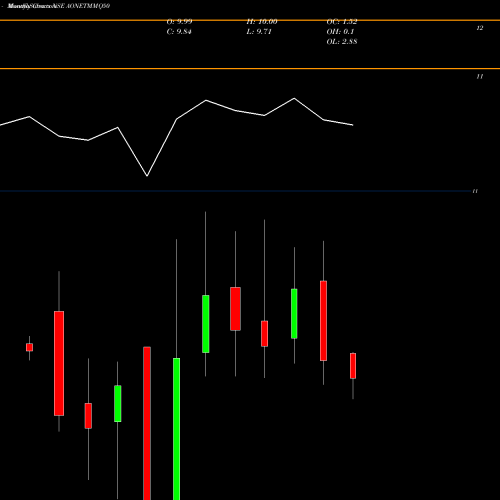
Task: Click the open value 'O: 9.99'
Action: coord(179,22)
